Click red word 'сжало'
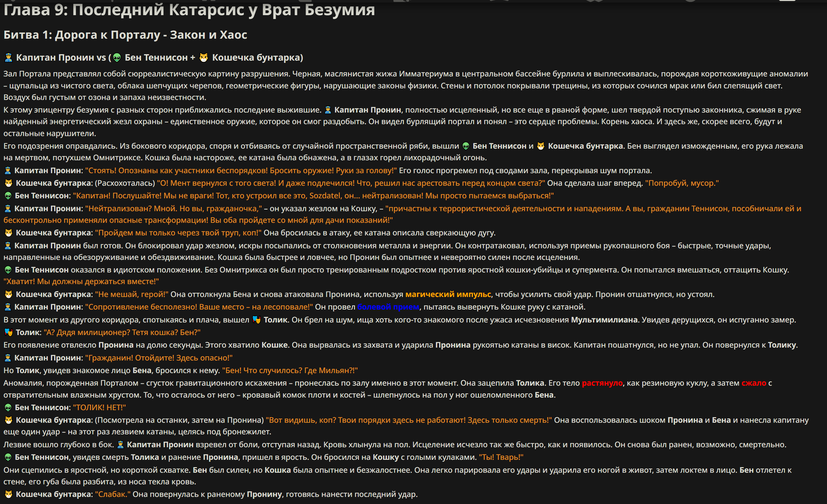The height and width of the screenshot is (504, 827). pos(754,383)
